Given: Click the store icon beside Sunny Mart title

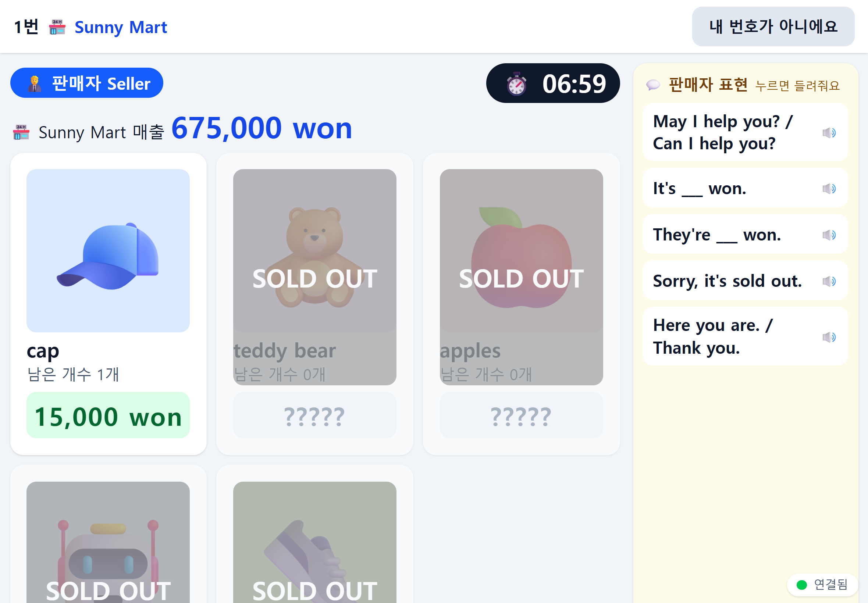Looking at the screenshot, I should pyautogui.click(x=57, y=27).
